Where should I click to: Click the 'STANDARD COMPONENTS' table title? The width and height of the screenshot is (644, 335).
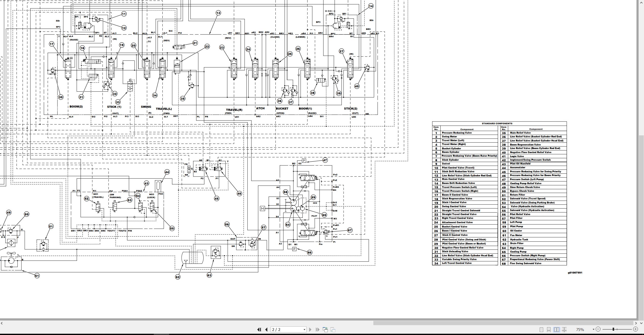[497, 123]
